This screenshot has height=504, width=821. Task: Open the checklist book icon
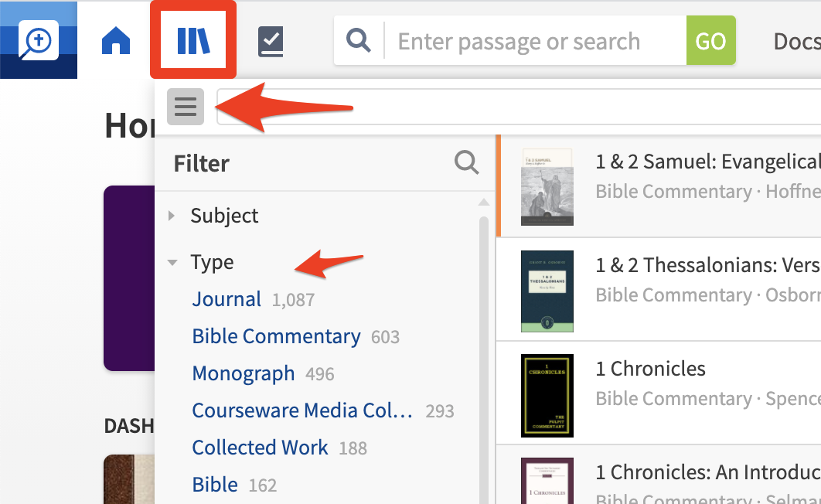point(271,41)
